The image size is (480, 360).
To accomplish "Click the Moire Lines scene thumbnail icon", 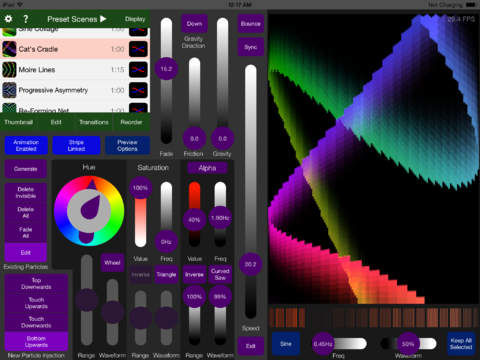I will 9,70.
